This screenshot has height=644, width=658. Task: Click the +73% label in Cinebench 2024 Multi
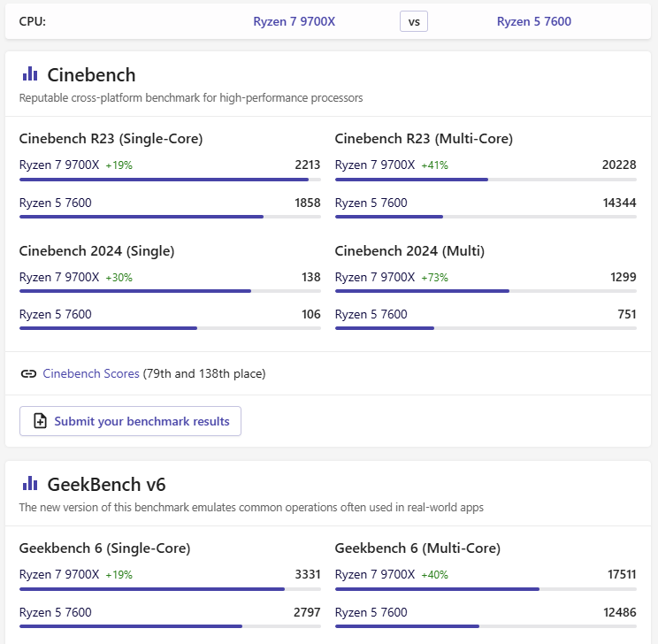click(434, 278)
